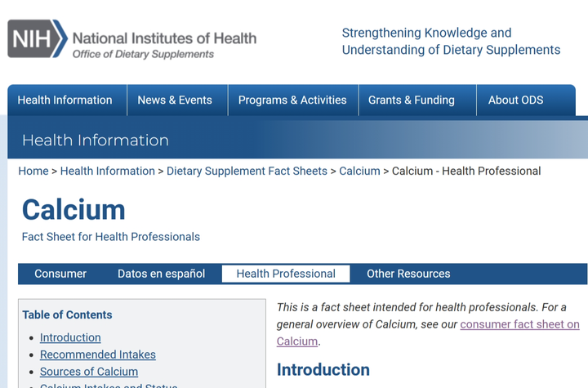
Task: Click the NIH logo icon
Action: (x=37, y=38)
